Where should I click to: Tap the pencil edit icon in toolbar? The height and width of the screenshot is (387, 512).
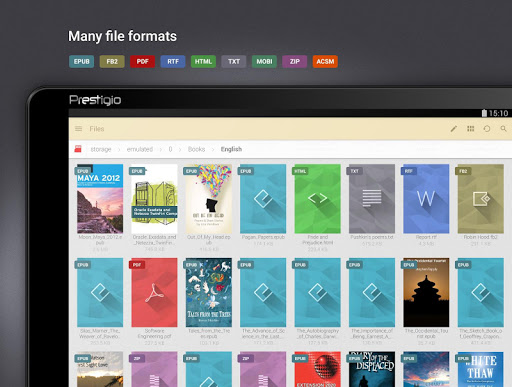[x=454, y=129]
